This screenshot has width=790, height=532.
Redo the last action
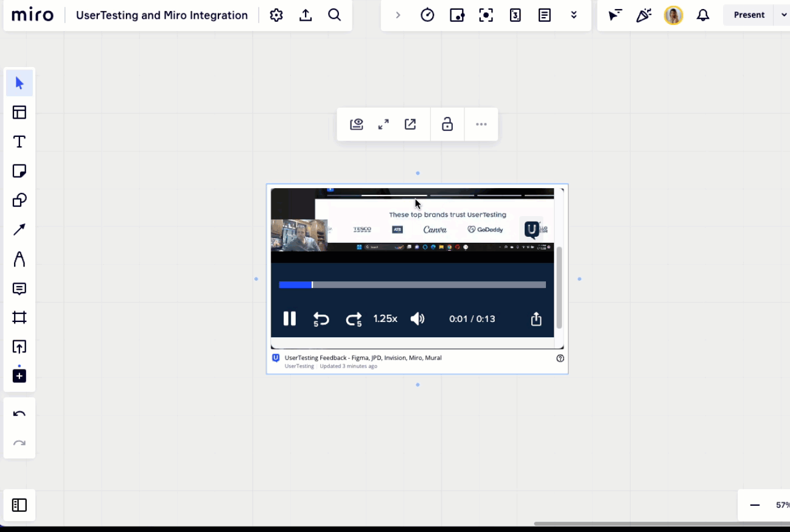[x=19, y=443]
